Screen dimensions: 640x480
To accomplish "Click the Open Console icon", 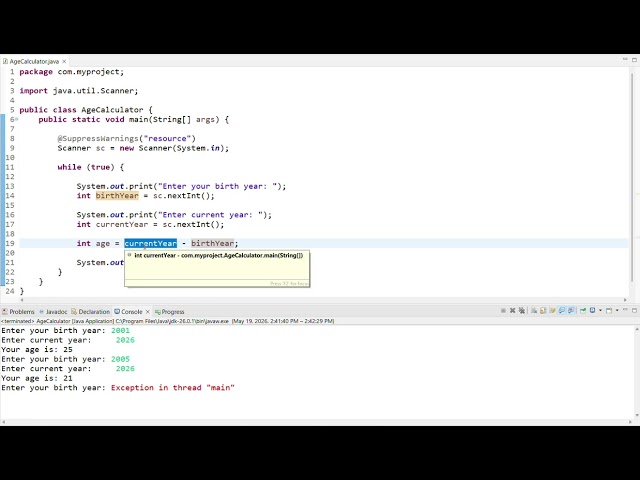I will 609,311.
